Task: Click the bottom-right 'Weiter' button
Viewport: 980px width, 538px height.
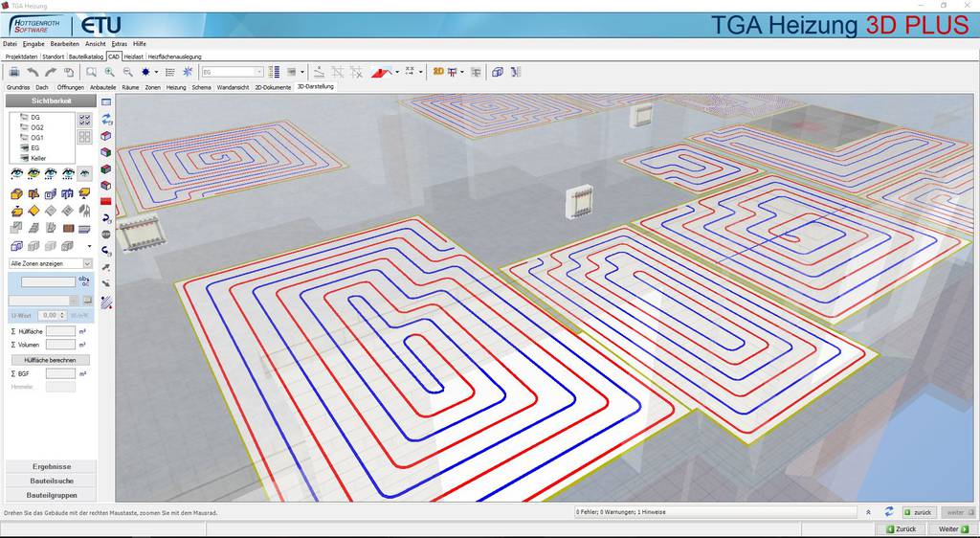Action: pos(952,528)
